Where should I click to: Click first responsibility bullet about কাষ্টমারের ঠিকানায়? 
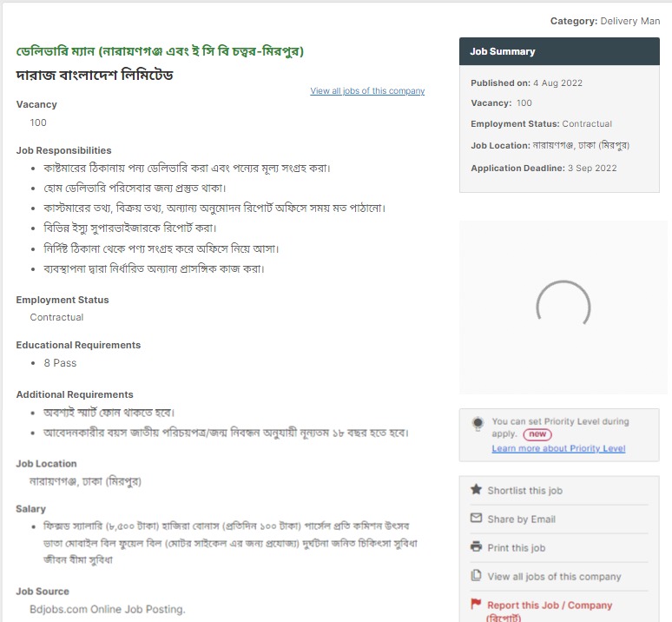(x=187, y=168)
